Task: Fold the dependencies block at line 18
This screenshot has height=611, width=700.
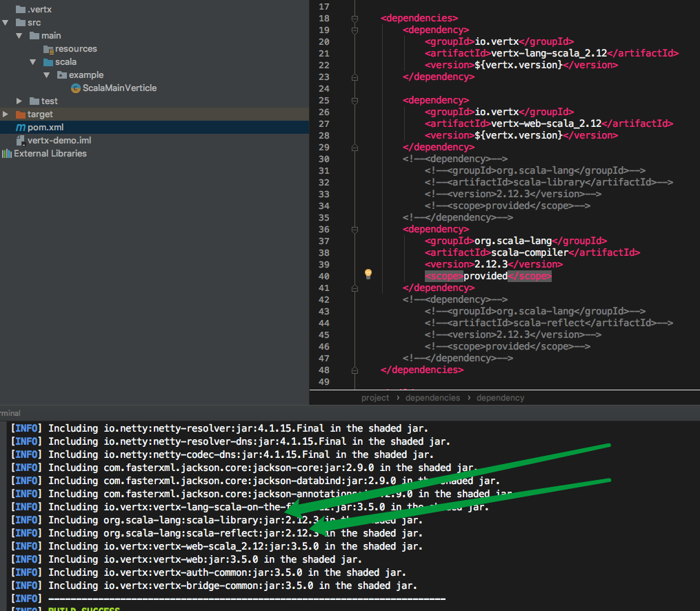Action: pos(354,19)
